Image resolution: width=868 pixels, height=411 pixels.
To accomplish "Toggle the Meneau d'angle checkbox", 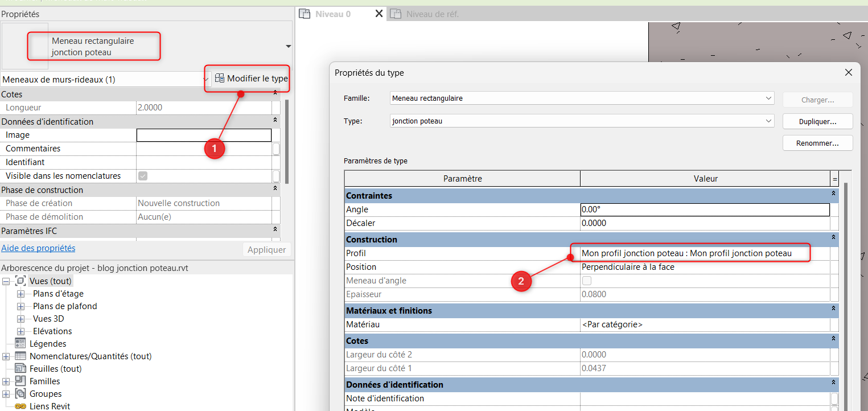I will tap(586, 280).
